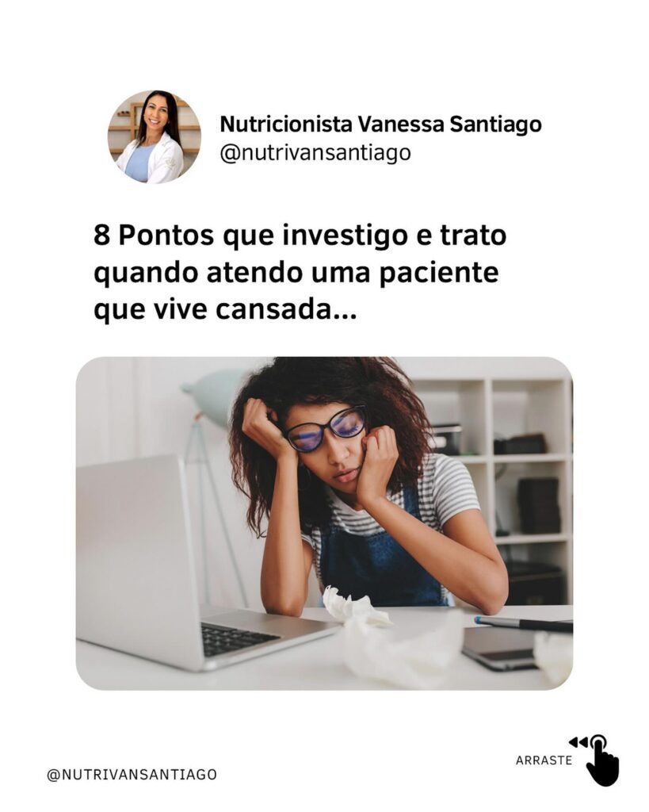Screen dimensions: 649x812
Task: Click the headline line starting '8 Pontos'
Action: [x=300, y=236]
